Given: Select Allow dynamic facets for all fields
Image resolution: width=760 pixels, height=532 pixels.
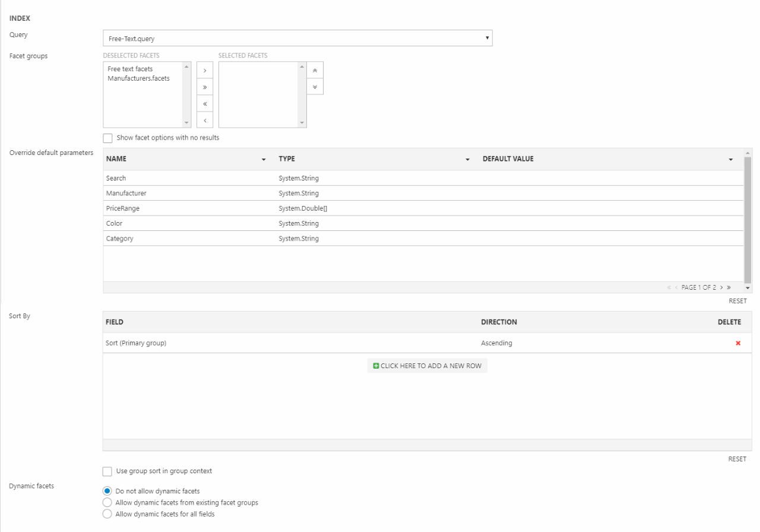Looking at the screenshot, I should 107,514.
